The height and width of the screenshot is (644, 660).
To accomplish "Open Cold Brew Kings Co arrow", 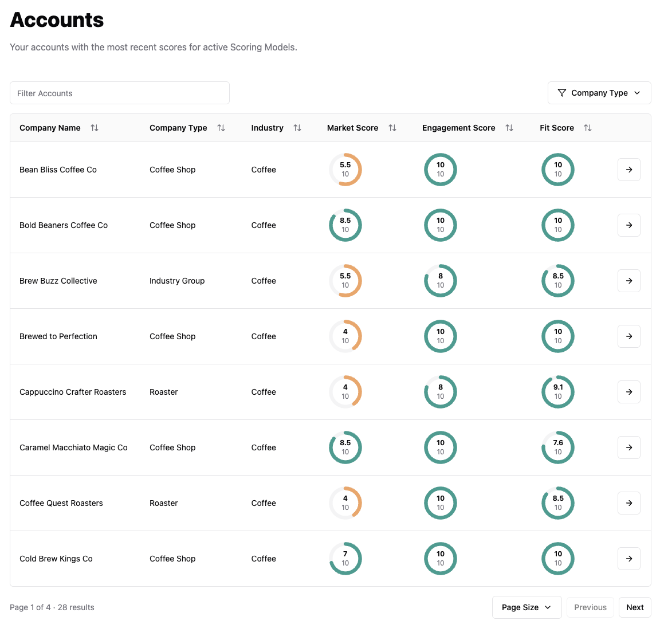I will [x=628, y=559].
